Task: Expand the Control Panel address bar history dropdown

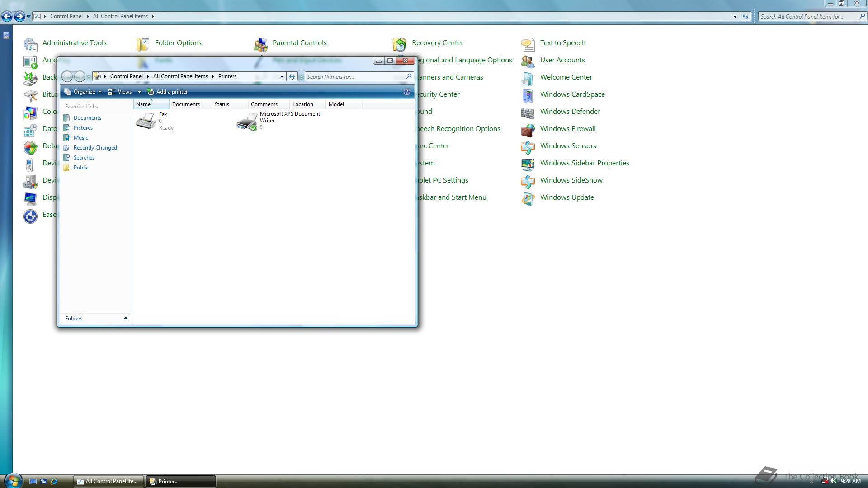Action: (735, 16)
